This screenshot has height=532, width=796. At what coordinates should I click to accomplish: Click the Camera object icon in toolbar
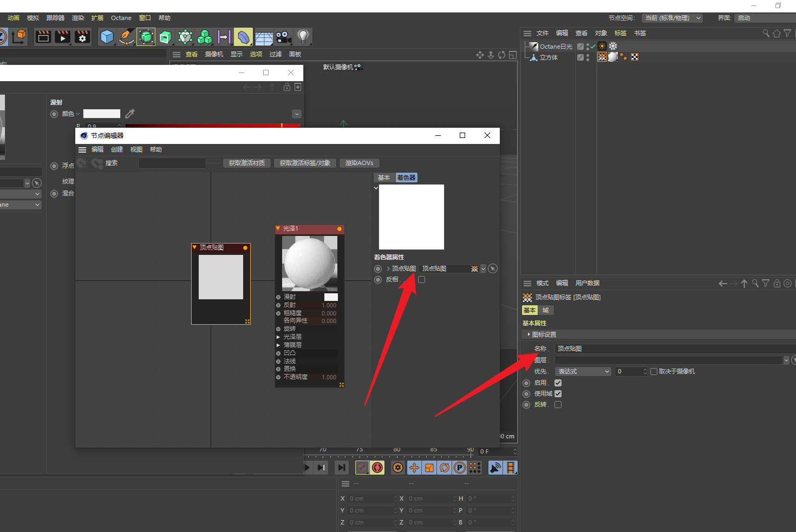pos(283,37)
